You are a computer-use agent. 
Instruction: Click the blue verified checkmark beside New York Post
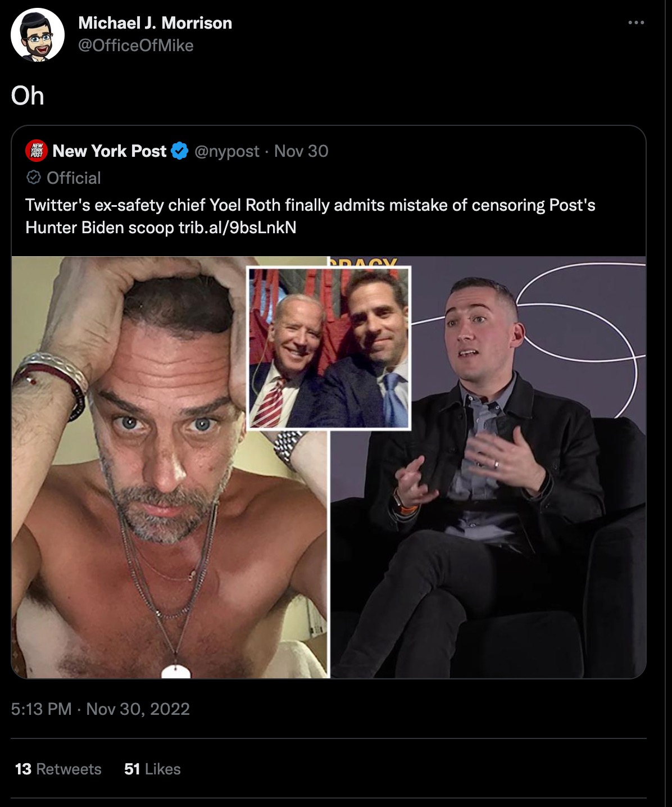coord(179,151)
